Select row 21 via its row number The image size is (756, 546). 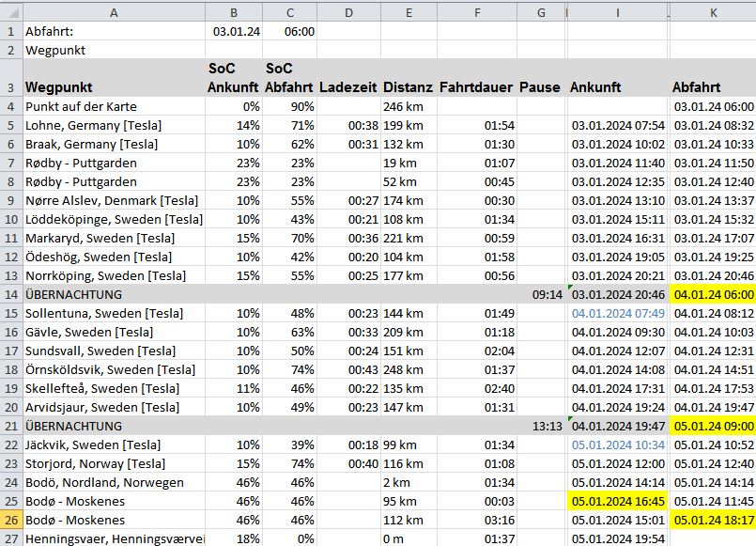(11, 426)
